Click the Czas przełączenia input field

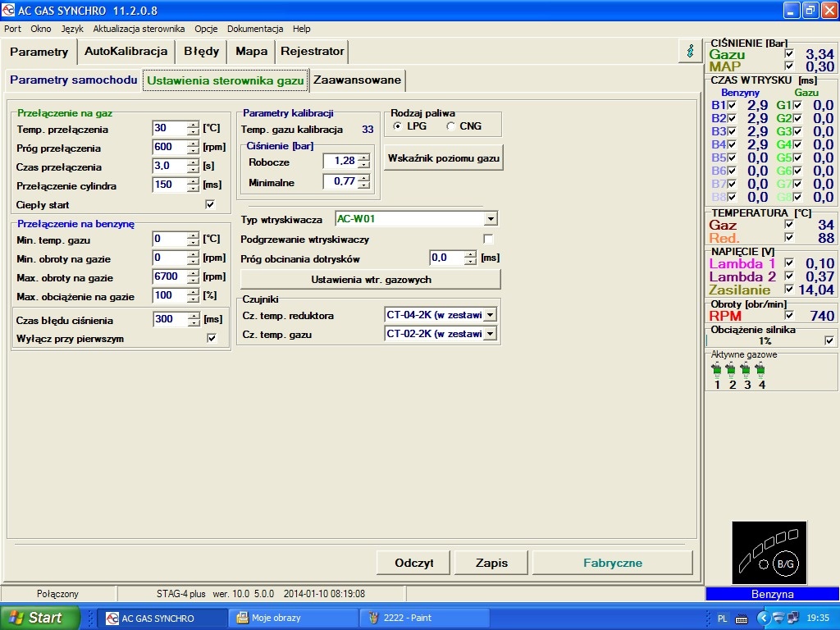click(170, 166)
